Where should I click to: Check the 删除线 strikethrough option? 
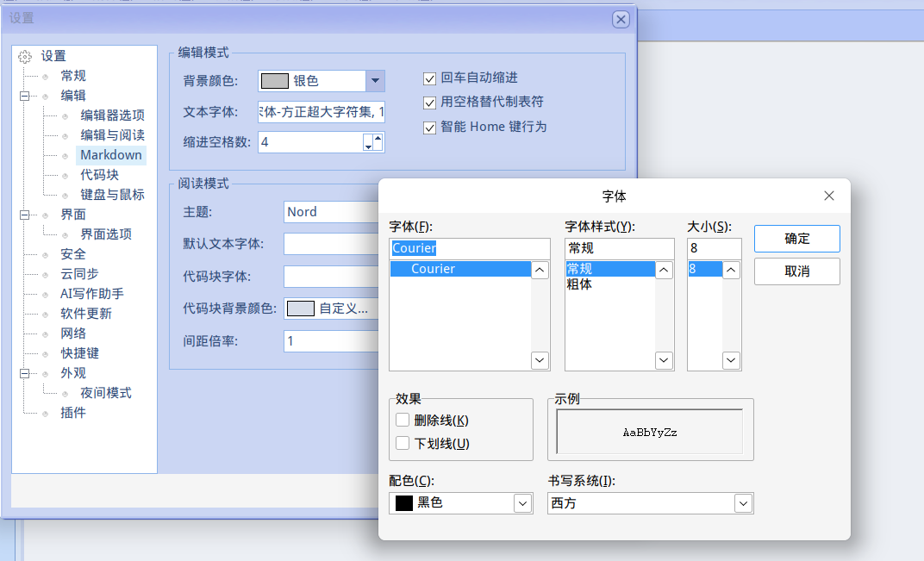tap(403, 420)
